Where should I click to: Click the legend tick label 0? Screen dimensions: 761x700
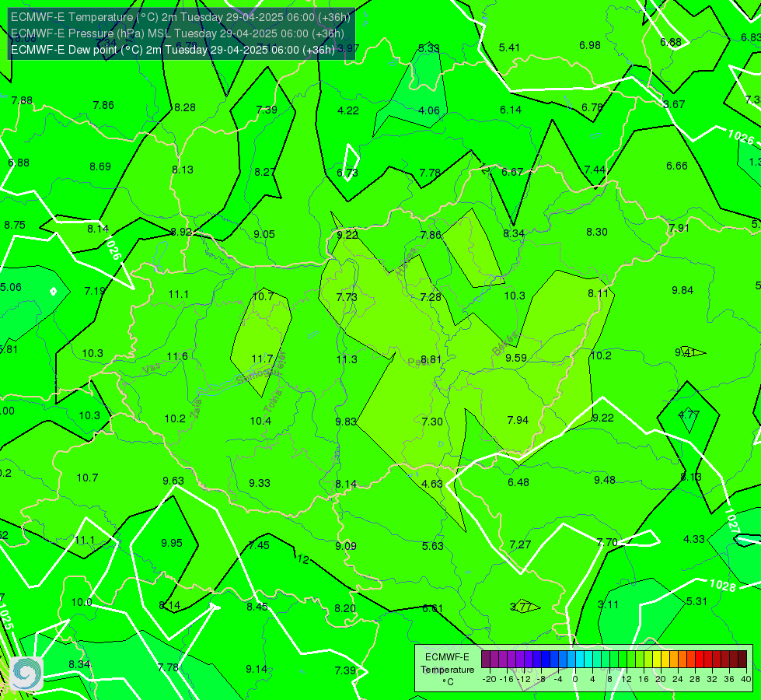[x=575, y=679]
